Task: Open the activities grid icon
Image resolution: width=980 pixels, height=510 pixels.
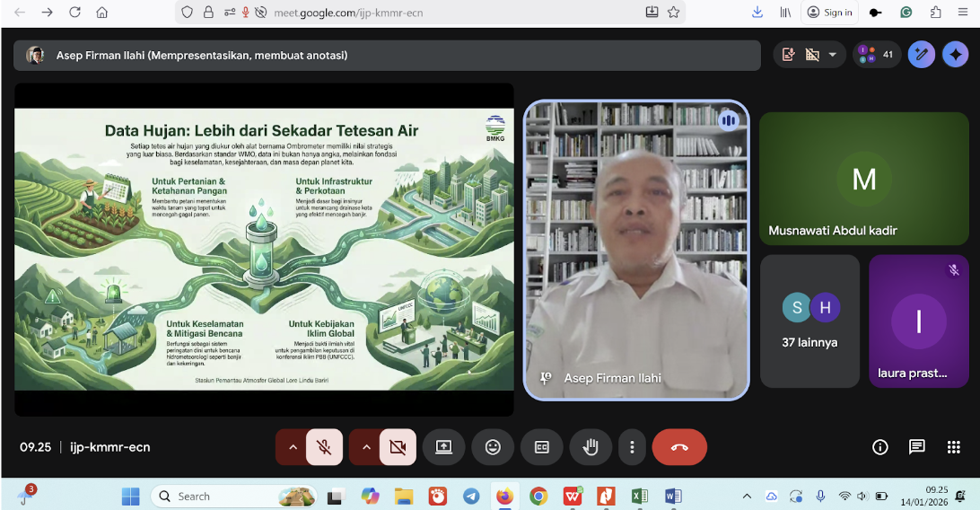Action: [x=953, y=447]
